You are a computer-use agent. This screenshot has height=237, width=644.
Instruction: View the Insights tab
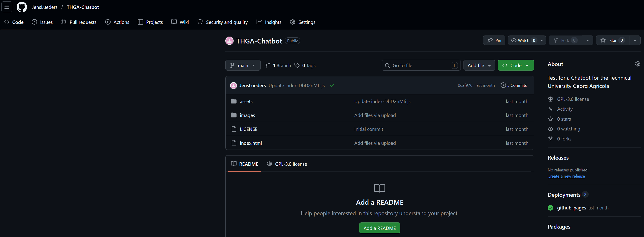(269, 22)
